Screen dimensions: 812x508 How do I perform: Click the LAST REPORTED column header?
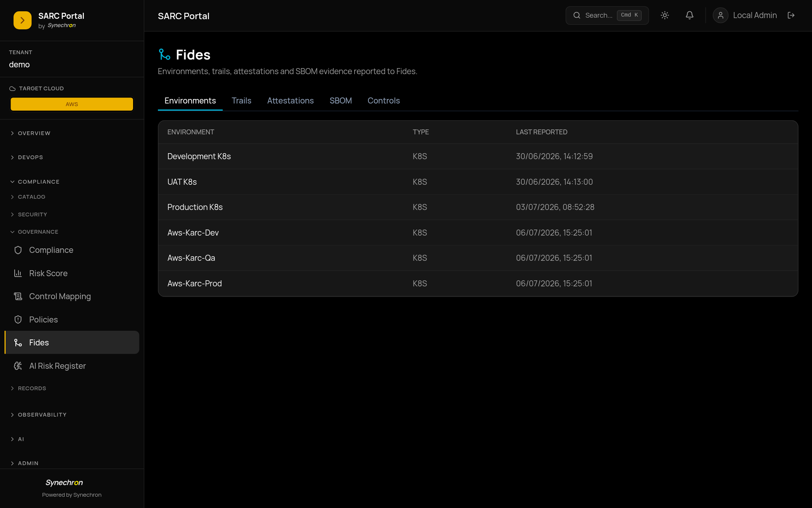pos(542,132)
